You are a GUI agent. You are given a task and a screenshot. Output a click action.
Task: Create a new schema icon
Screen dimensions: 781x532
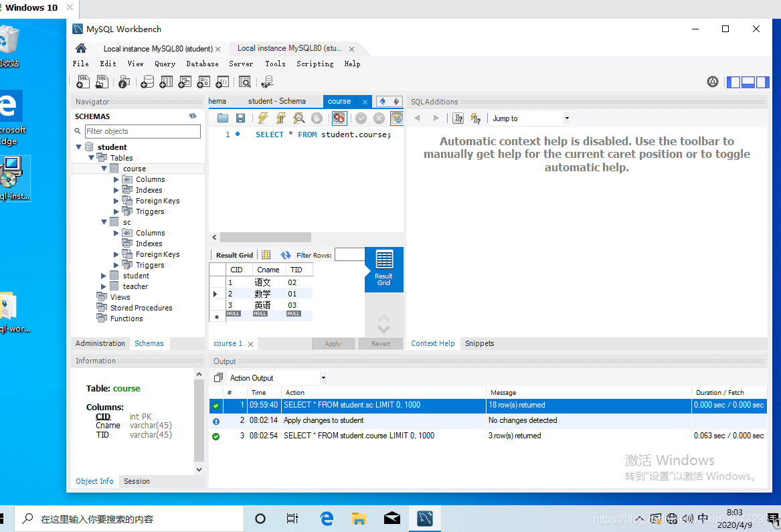pos(147,82)
